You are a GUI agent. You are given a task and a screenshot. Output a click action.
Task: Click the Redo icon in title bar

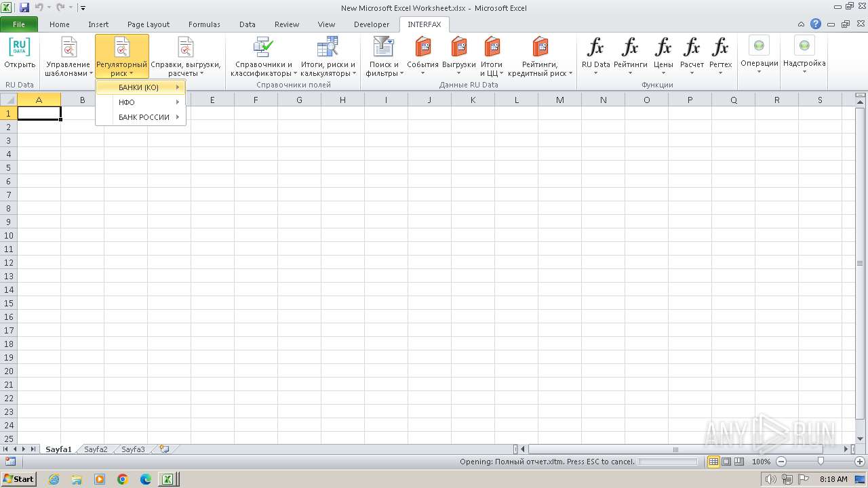point(60,7)
